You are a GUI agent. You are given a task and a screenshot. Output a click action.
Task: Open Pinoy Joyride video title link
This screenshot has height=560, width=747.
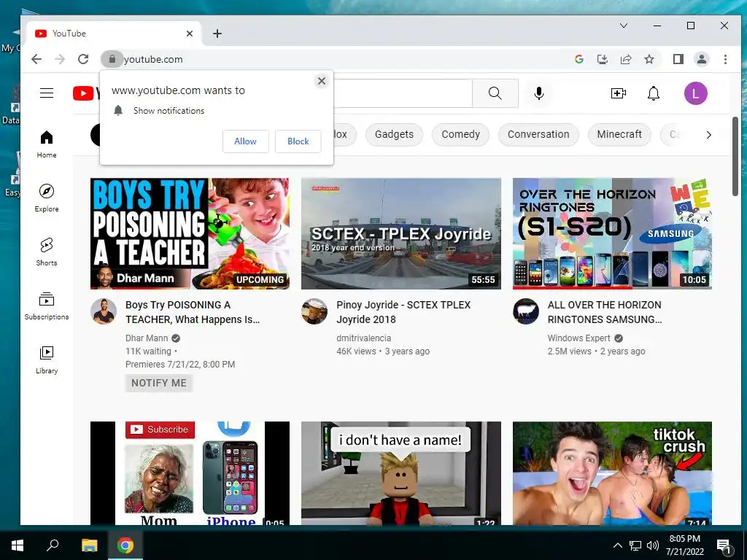tap(403, 312)
